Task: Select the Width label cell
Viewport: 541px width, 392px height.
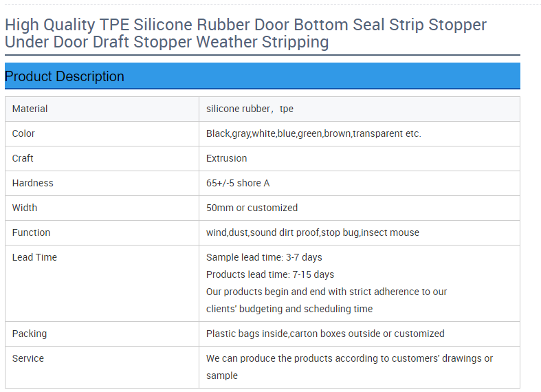Action: (25, 208)
